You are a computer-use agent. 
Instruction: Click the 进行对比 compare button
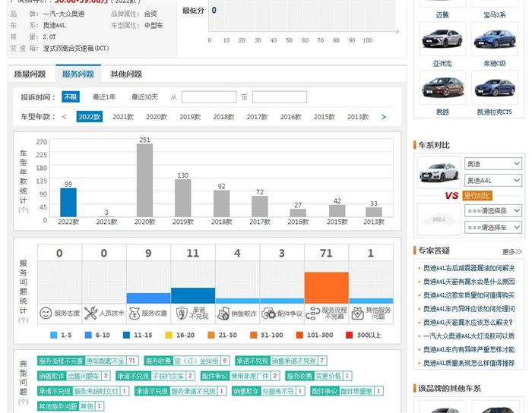(x=477, y=196)
